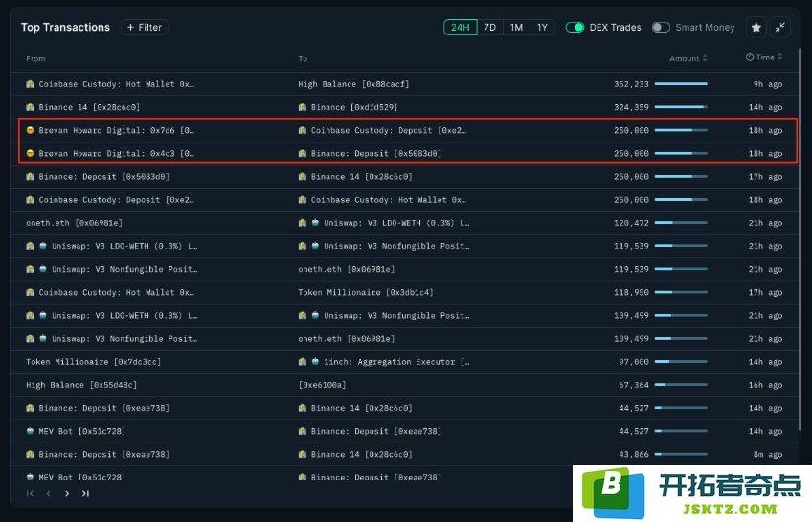Open the Binance 14 [0x28c6c0] sender in row two

coord(89,107)
